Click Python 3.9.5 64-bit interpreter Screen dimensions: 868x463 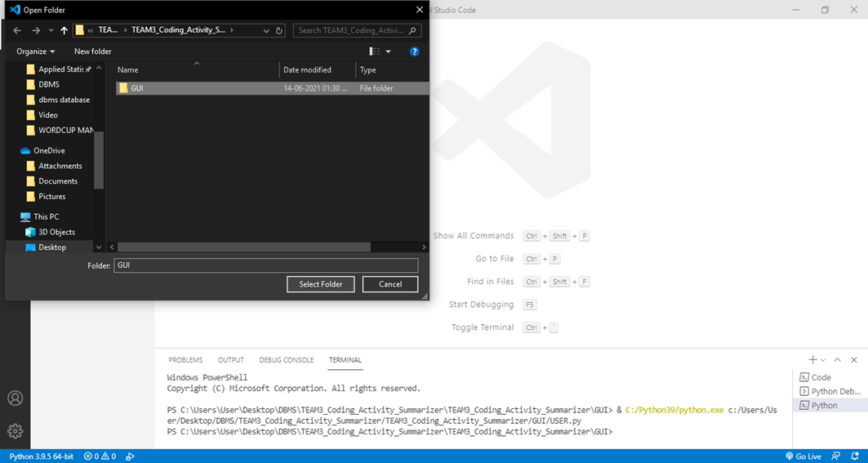click(42, 456)
